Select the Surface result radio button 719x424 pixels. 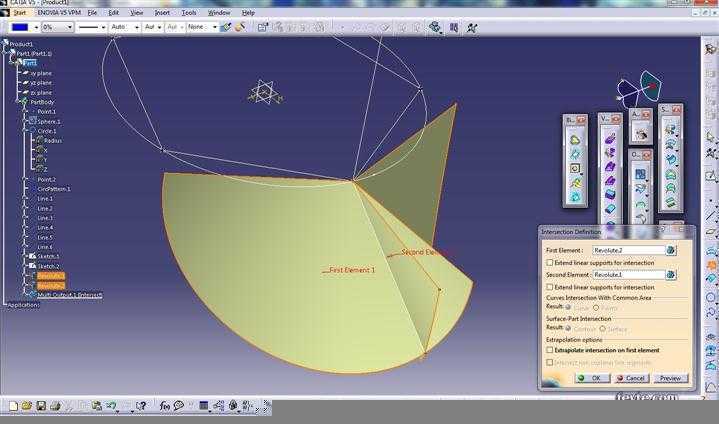pos(603,329)
